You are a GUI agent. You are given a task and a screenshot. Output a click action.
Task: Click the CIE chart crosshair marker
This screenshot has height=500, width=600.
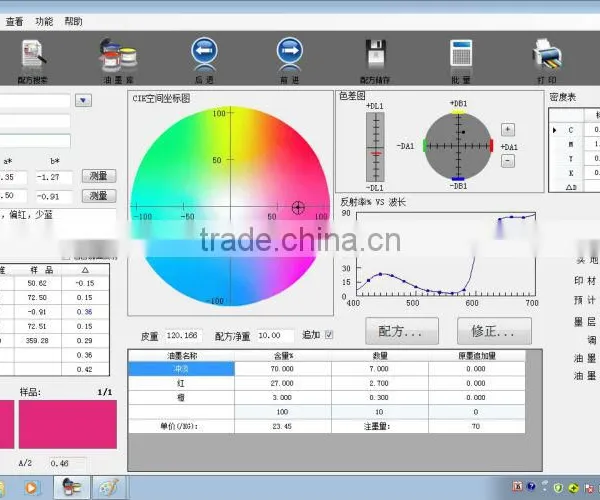(x=298, y=207)
